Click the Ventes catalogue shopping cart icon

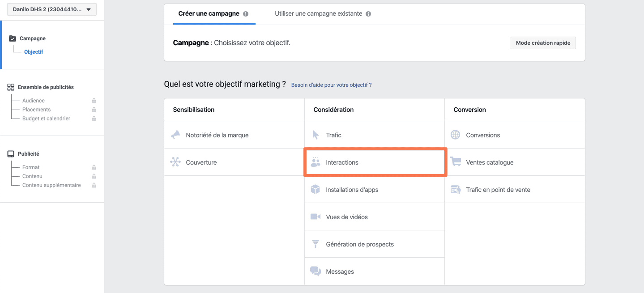click(456, 162)
